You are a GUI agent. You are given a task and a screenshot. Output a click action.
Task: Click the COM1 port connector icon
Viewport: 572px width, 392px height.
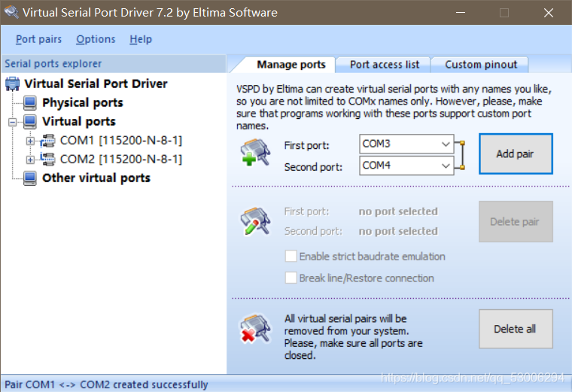click(47, 141)
